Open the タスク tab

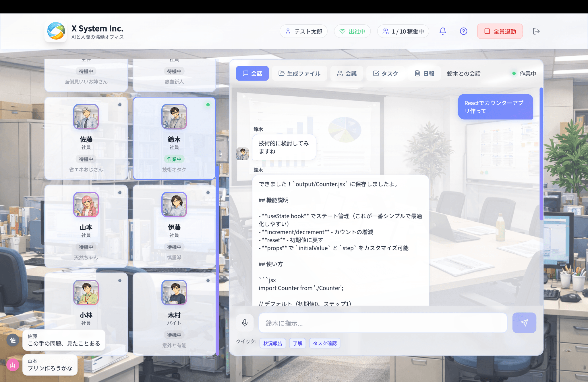[386, 73]
